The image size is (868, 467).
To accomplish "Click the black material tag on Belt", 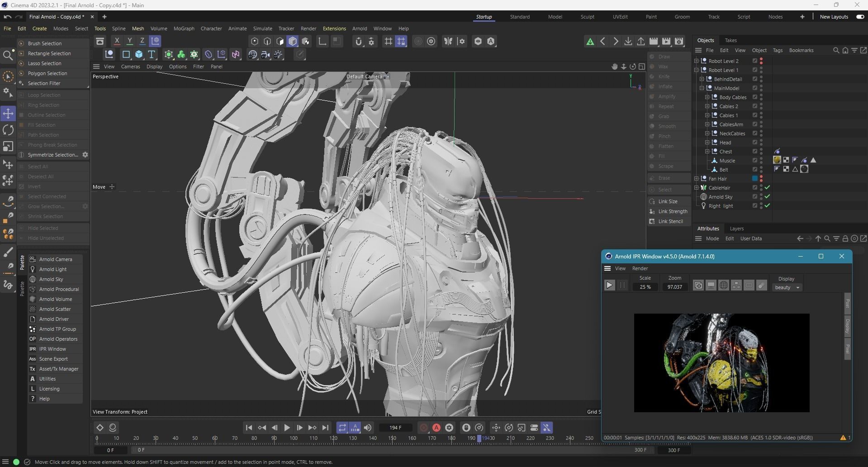I will (x=804, y=169).
